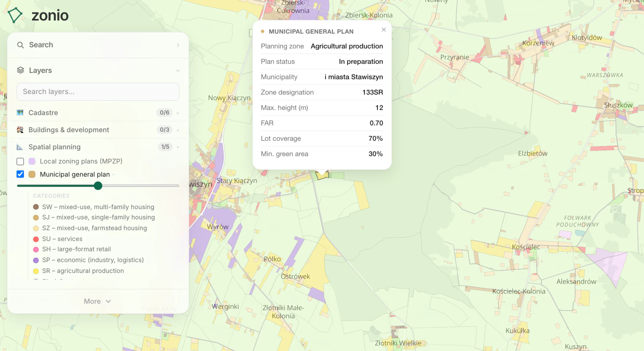Click the Kościelec label on map
The width and height of the screenshot is (644, 351).
526,247
